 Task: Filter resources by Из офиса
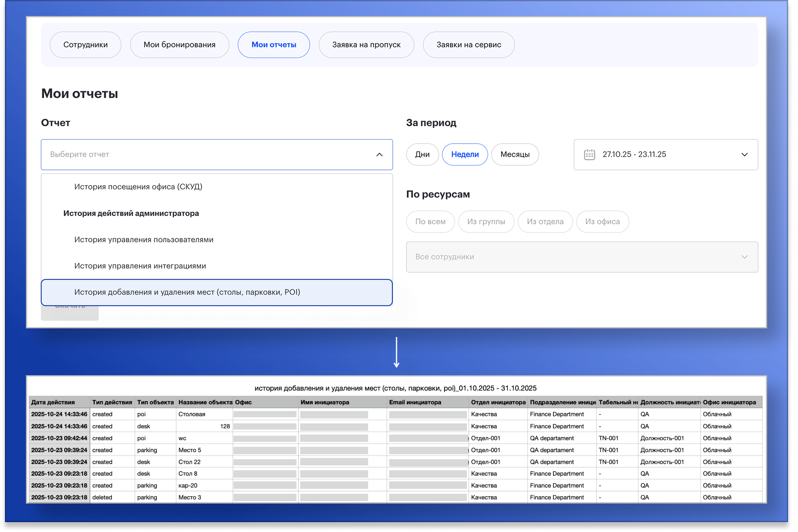tap(602, 222)
